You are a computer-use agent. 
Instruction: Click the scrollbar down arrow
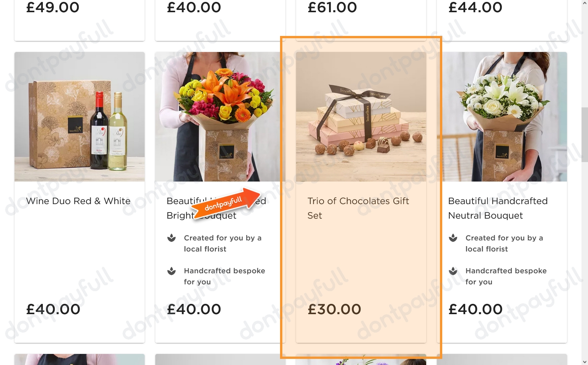[585, 362]
